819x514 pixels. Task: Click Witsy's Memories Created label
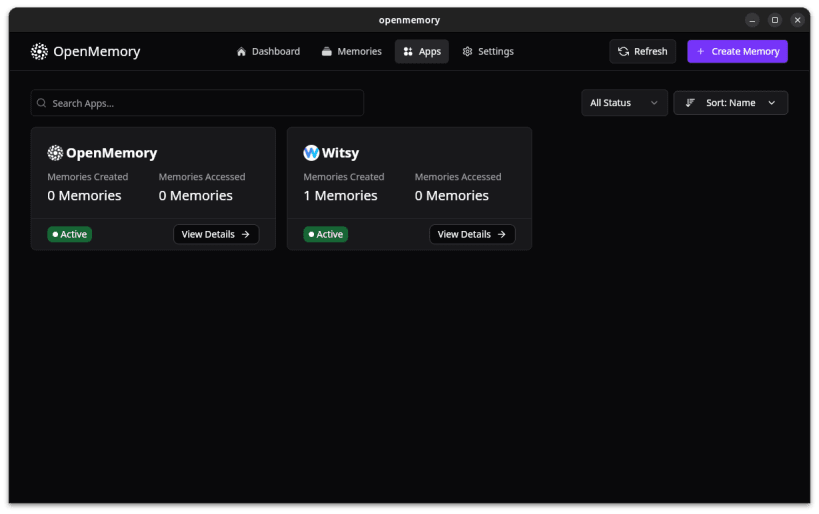(343, 177)
